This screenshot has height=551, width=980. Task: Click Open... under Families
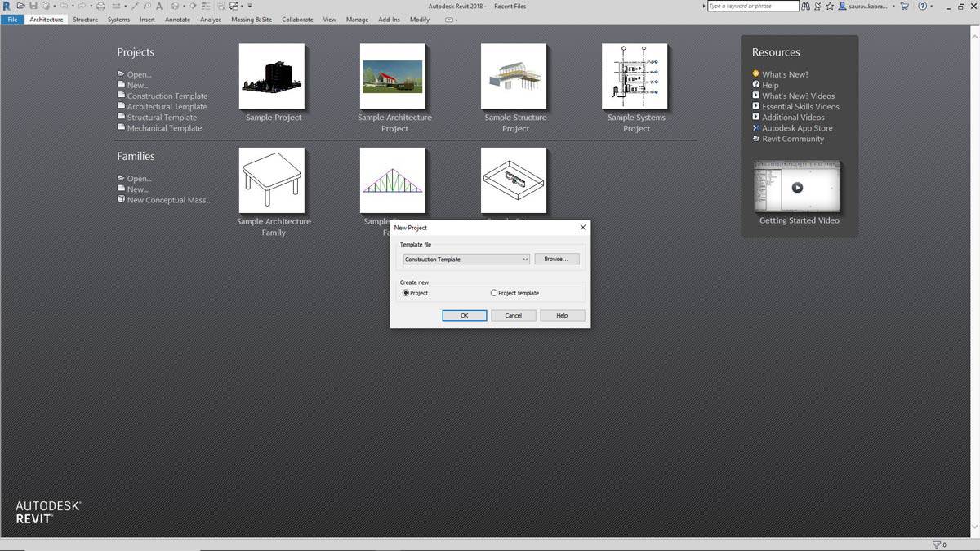click(139, 178)
